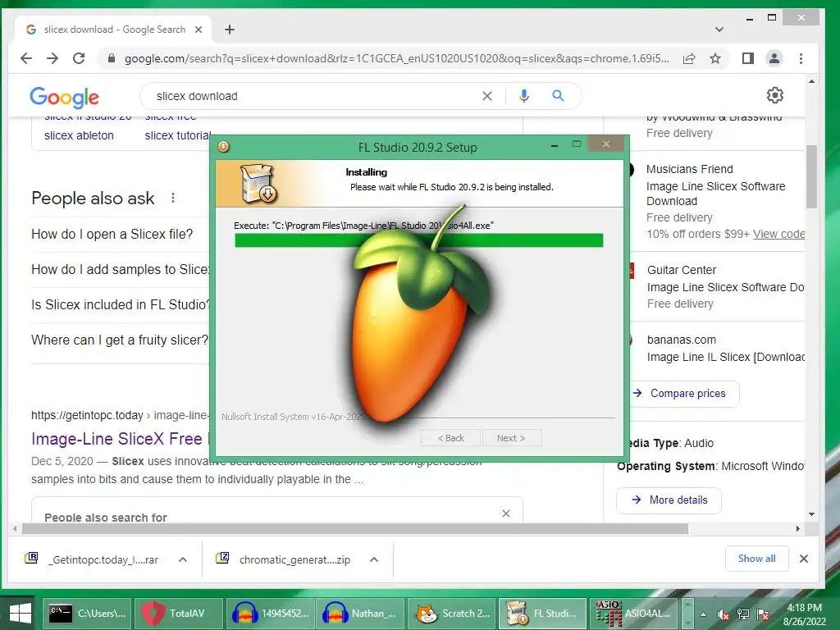Viewport: 840px width, 630px height.
Task: Open the Windows Start menu
Action: 20,614
